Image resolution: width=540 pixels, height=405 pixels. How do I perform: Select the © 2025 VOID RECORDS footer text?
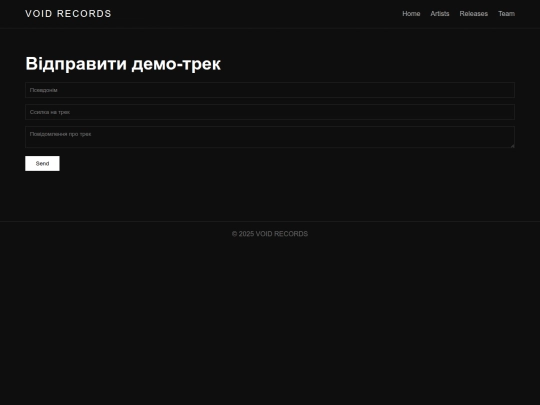pos(270,234)
